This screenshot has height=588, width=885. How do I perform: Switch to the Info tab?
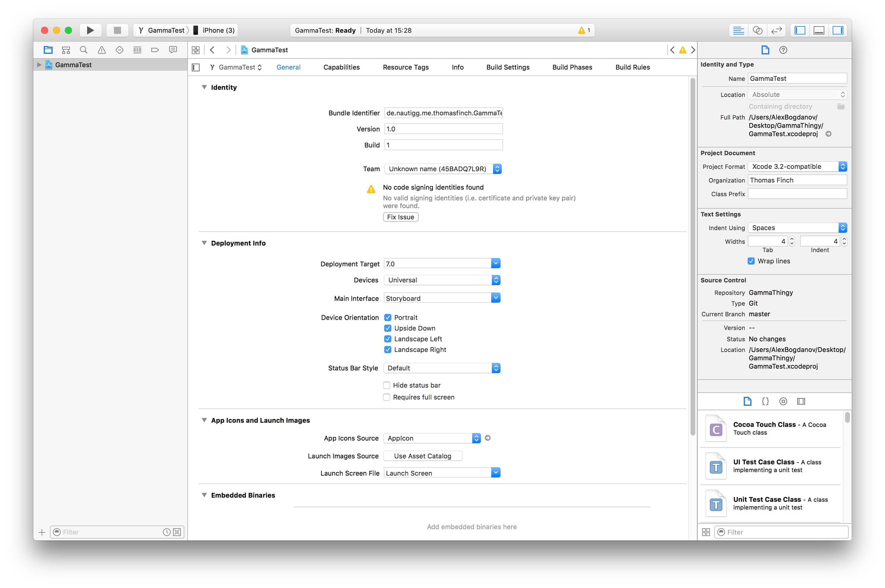[x=457, y=67]
